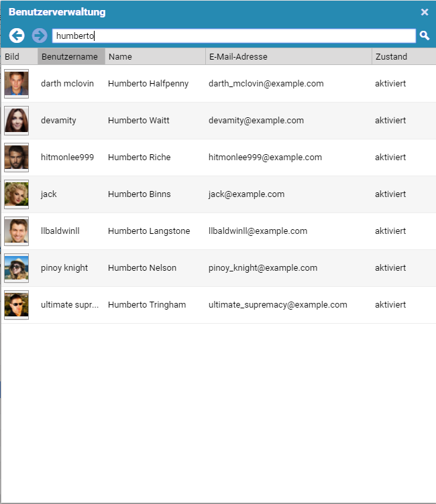Open profile picture of darth mclovin
This screenshot has width=436, height=504.
[x=16, y=84]
